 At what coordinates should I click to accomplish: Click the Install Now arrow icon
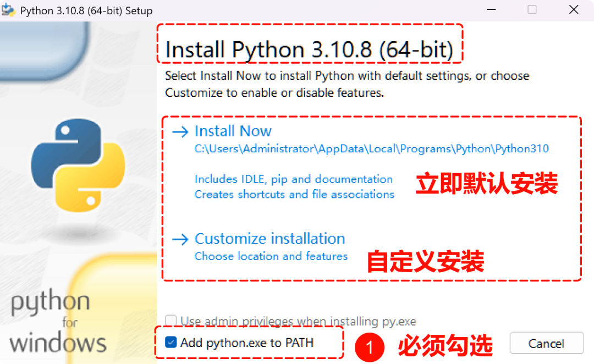(180, 132)
